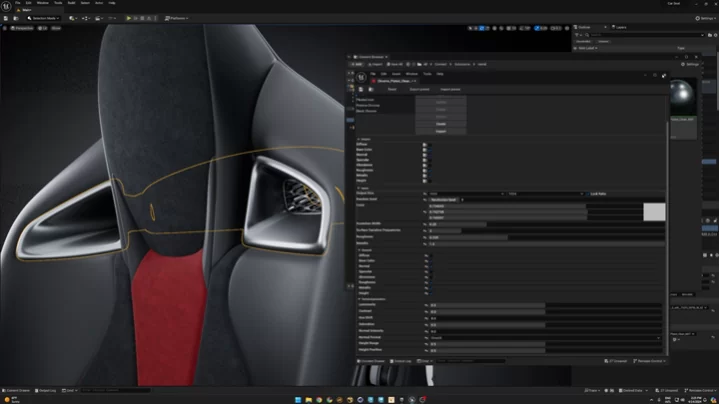Click Import preset in Substance toolbar

pos(450,89)
